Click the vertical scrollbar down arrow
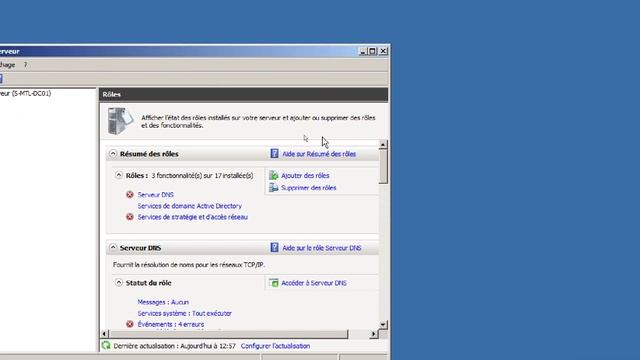640x360 pixels. [383, 324]
